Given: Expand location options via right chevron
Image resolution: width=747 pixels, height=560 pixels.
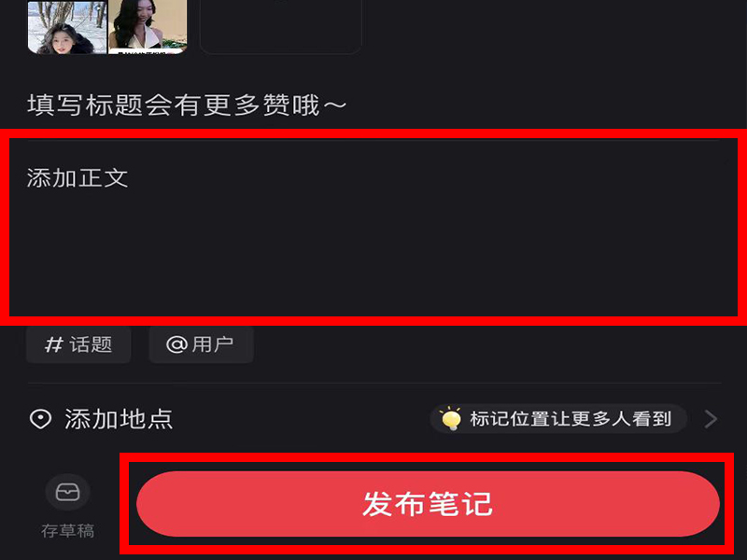Looking at the screenshot, I should pos(711,419).
